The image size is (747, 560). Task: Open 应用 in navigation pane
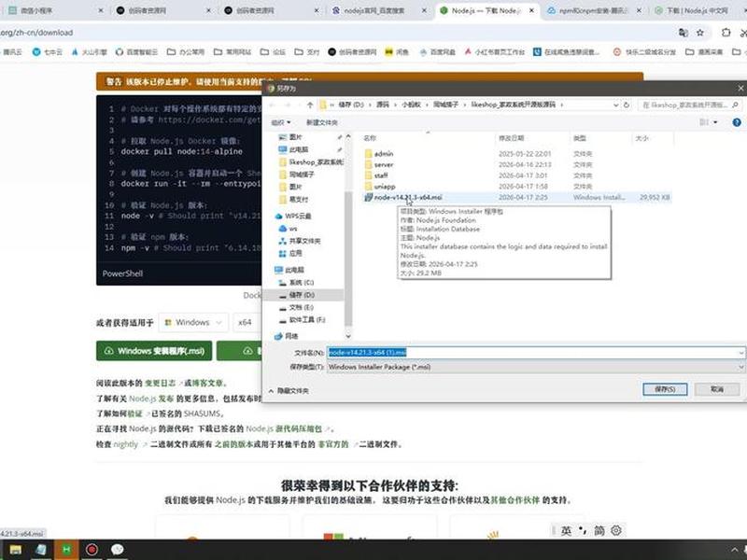pyautogui.click(x=290, y=253)
